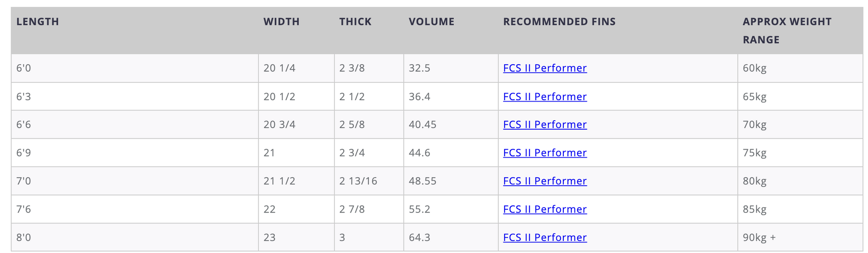This screenshot has width=868, height=253.
Task: Click the 90kg + weight cell
Action: pos(800,237)
